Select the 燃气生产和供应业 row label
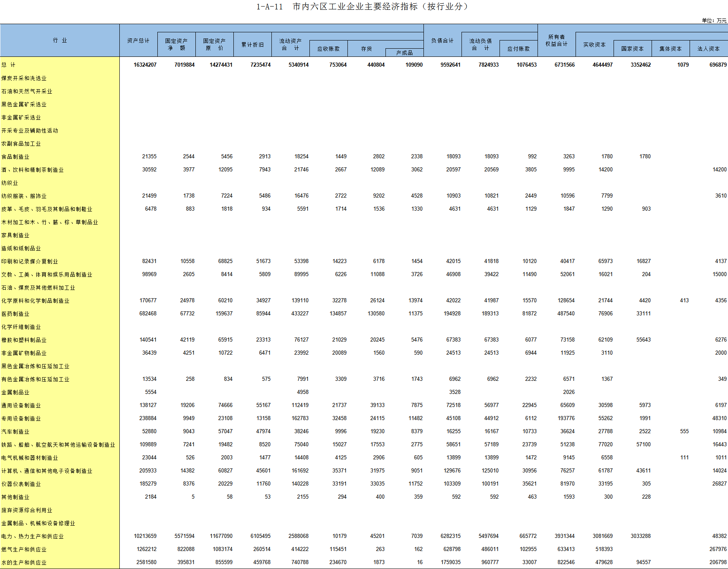The image size is (728, 569). (24, 549)
